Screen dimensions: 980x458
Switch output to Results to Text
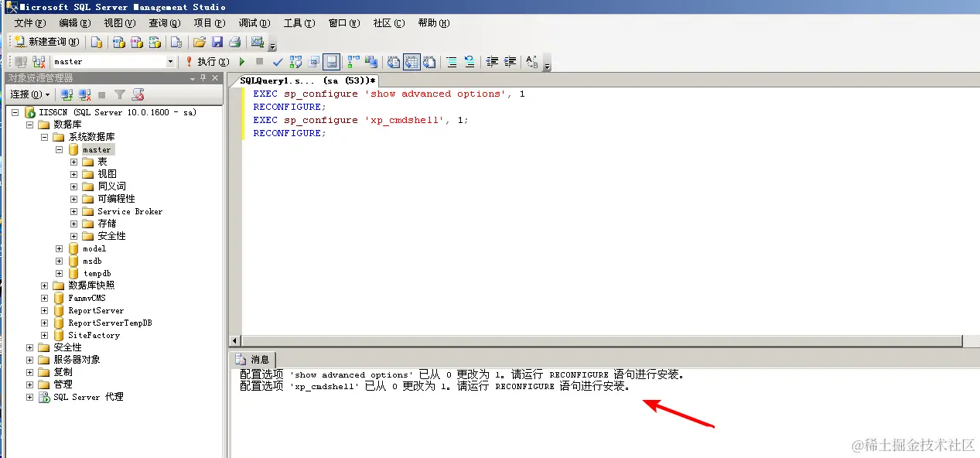(394, 61)
